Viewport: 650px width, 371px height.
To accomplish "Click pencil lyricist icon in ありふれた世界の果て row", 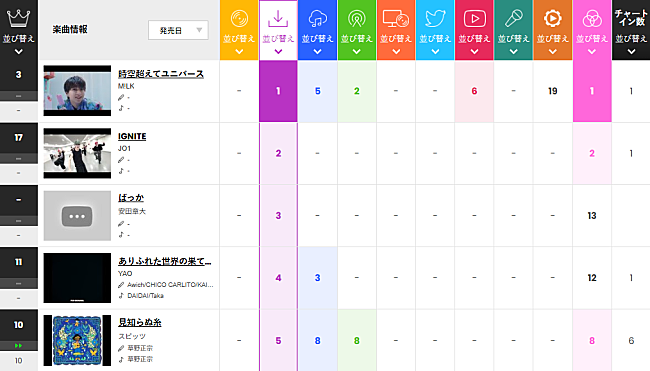I will (x=121, y=285).
